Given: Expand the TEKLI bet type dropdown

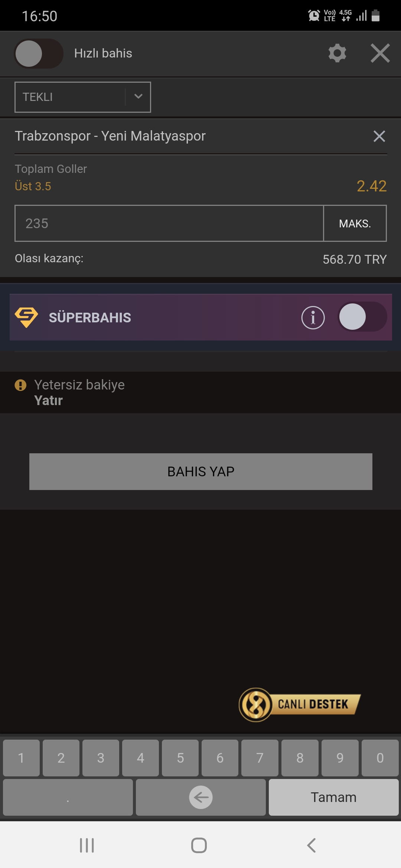Looking at the screenshot, I should [x=82, y=97].
